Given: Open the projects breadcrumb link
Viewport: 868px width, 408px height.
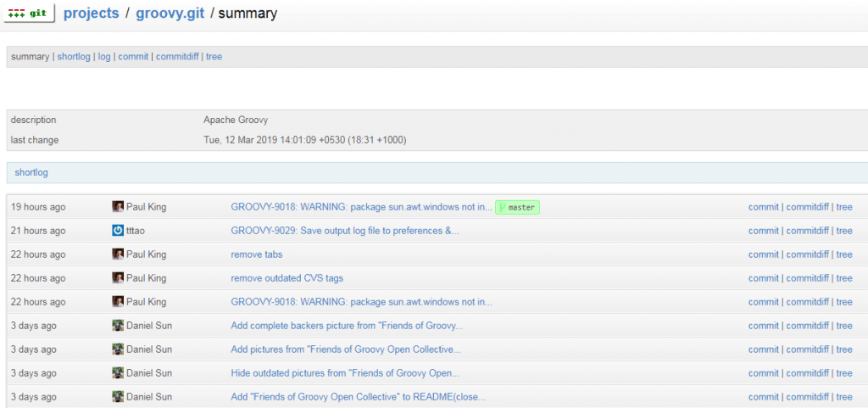Looking at the screenshot, I should pyautogui.click(x=92, y=14).
